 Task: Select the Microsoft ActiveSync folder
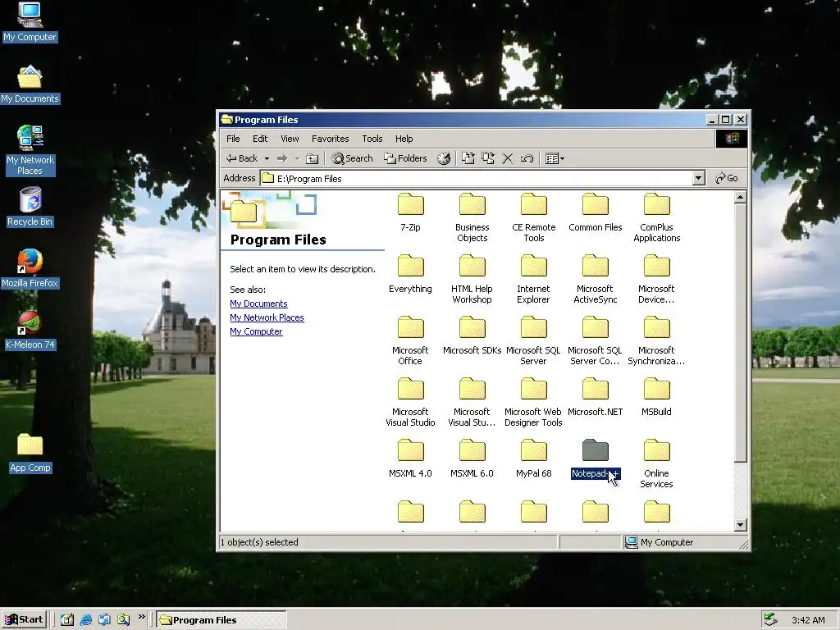click(x=596, y=280)
